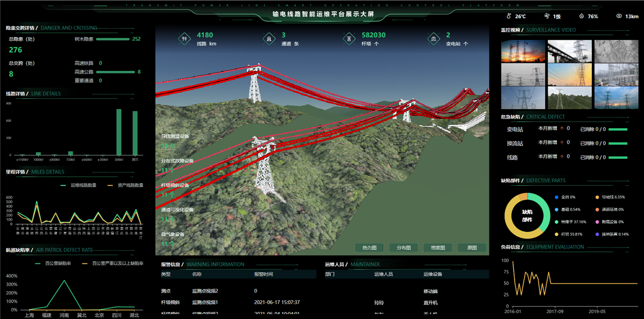Viewport: 644px width, 319px height.
Task: Switch map to 热力图 view
Action: [369, 248]
